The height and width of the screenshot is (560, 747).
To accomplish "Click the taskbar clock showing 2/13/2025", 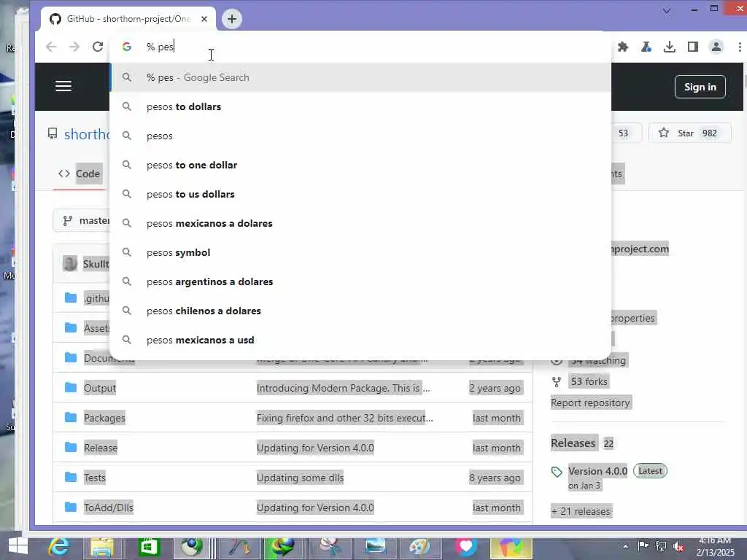I will pyautogui.click(x=715, y=547).
